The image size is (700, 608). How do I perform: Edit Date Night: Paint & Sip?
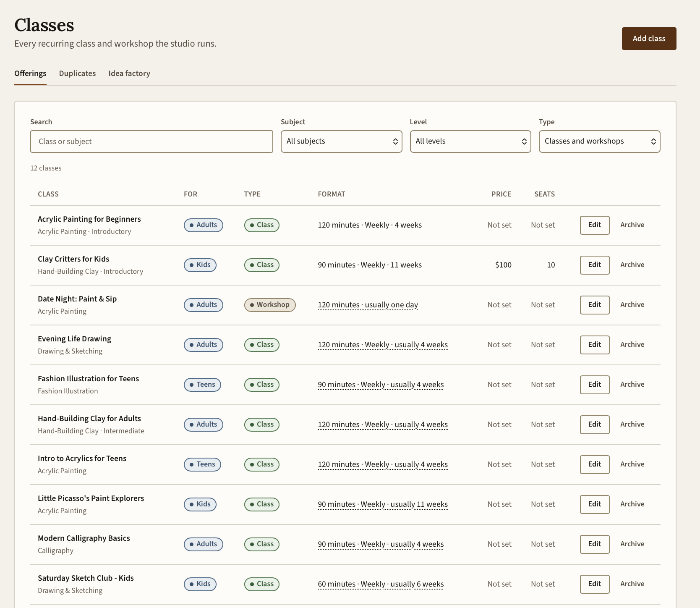(595, 305)
